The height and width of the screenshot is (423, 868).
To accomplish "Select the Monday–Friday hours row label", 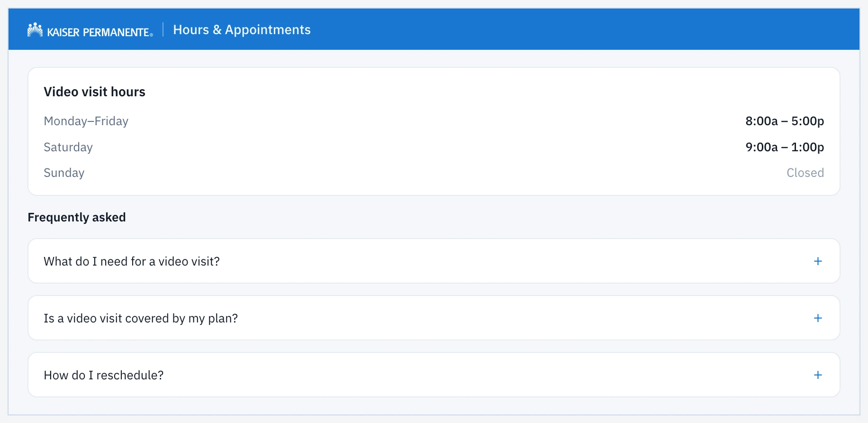I will click(86, 121).
